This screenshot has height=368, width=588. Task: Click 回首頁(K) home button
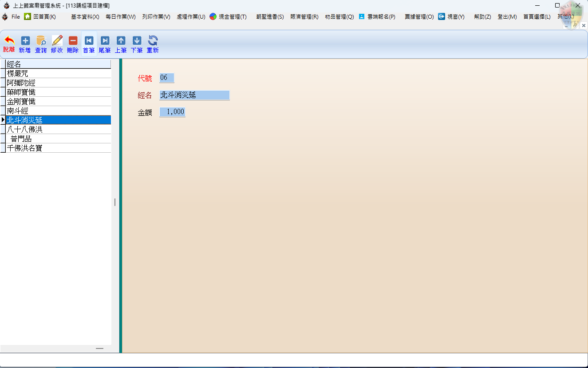[40, 17]
